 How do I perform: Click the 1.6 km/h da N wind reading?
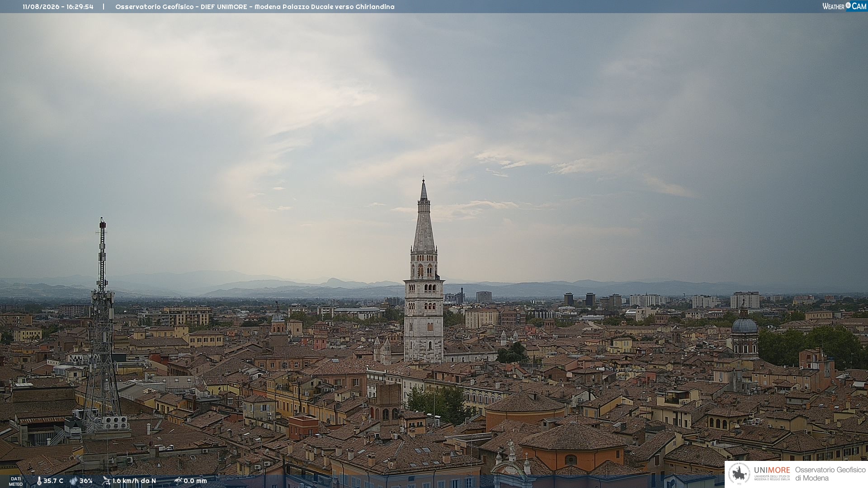(x=134, y=481)
